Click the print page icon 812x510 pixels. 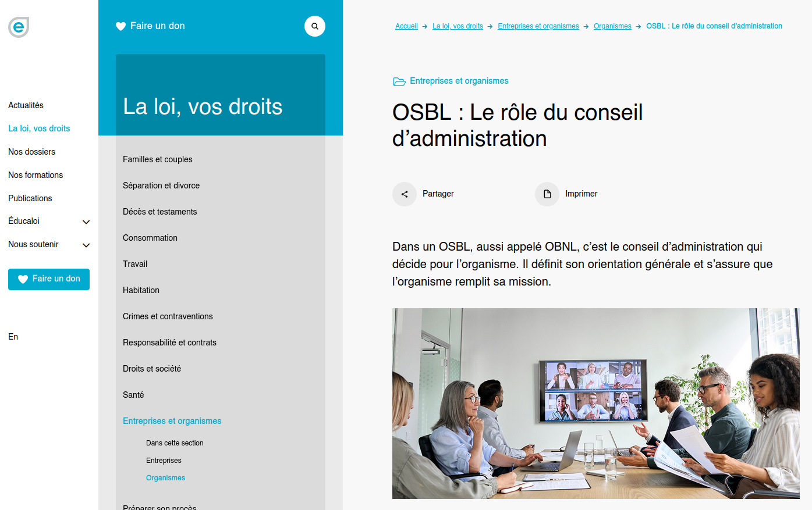click(547, 194)
